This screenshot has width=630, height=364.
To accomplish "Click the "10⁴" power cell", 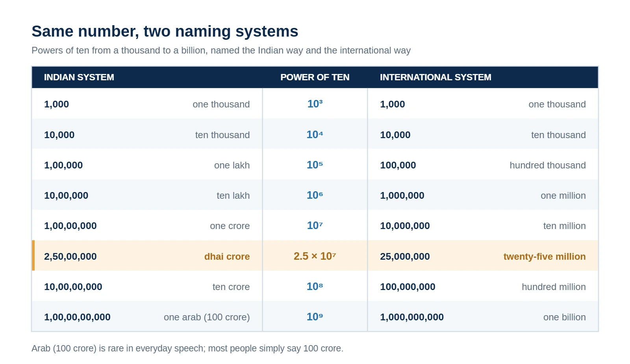I will [315, 135].
